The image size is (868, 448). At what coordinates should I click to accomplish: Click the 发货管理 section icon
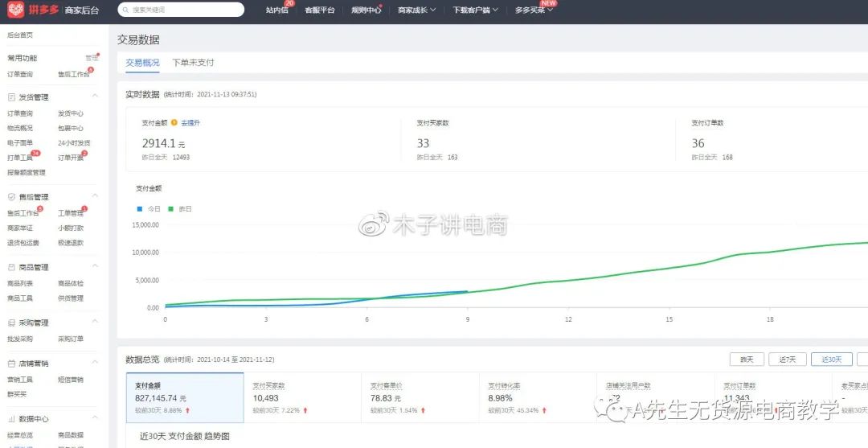tap(11, 97)
